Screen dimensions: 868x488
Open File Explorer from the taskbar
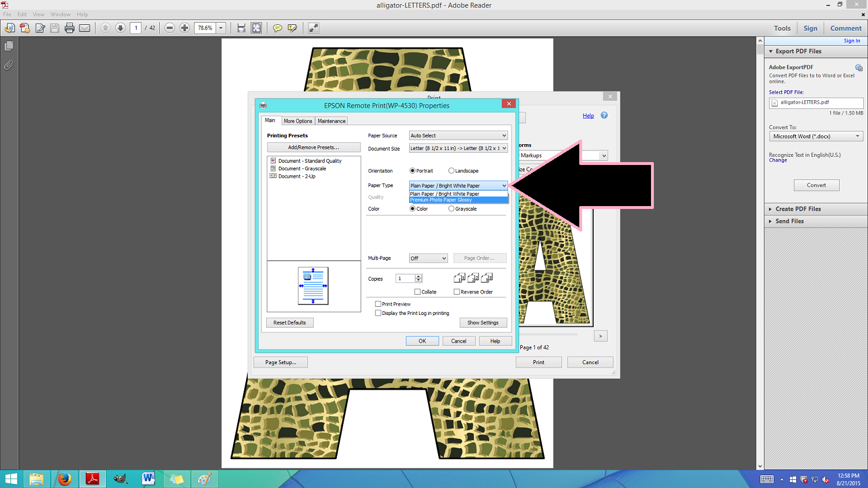36,479
